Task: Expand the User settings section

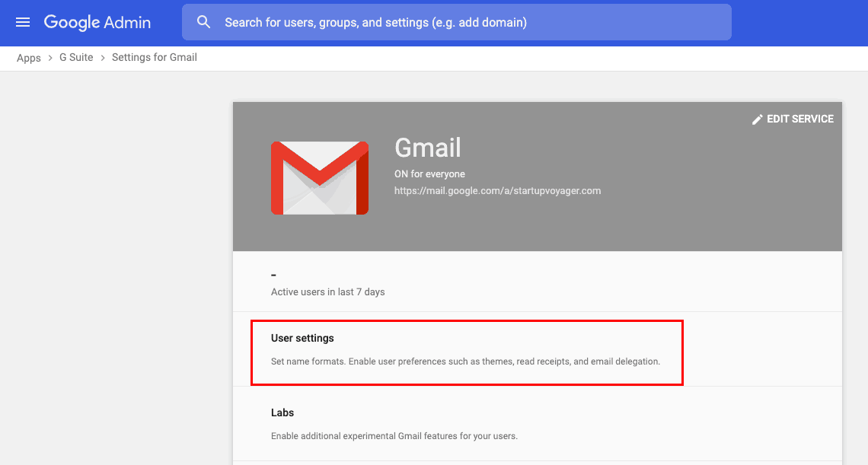Action: [303, 338]
